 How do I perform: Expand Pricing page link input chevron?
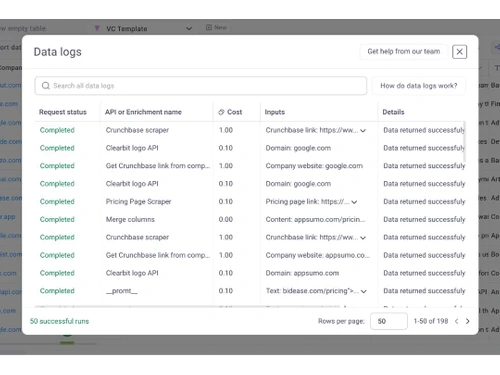(x=354, y=202)
